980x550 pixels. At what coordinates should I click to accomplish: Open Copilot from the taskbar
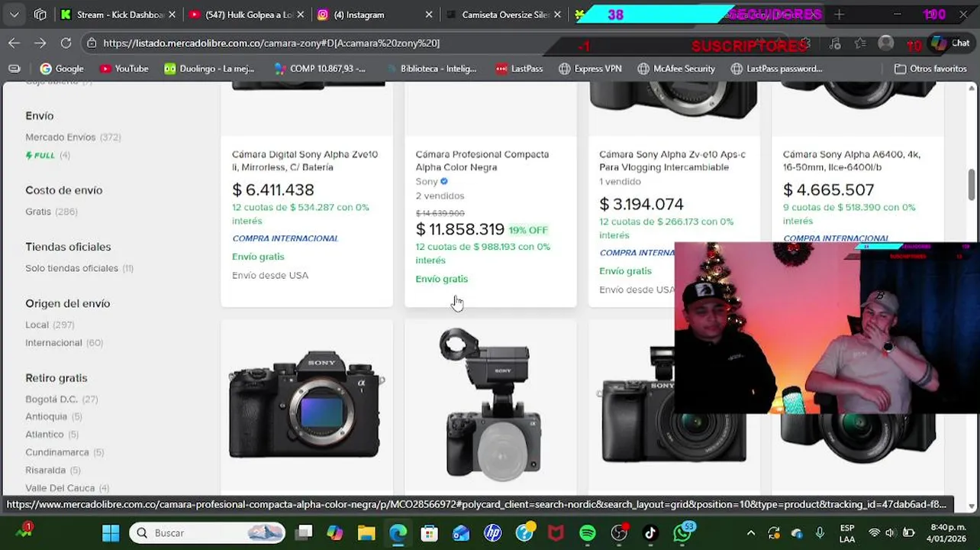tap(335, 532)
